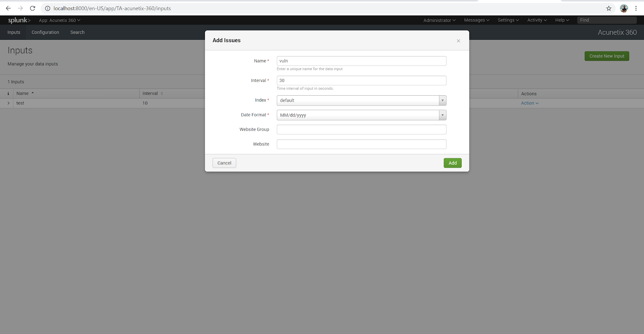644x334 pixels.
Task: Click the Add button
Action: click(452, 163)
